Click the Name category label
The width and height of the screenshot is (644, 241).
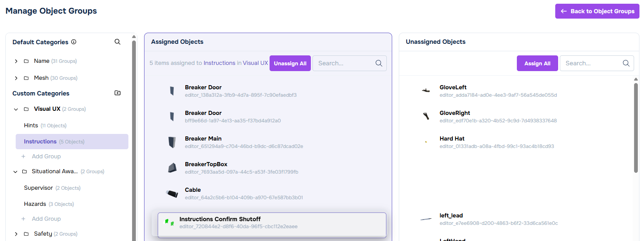[x=42, y=61]
